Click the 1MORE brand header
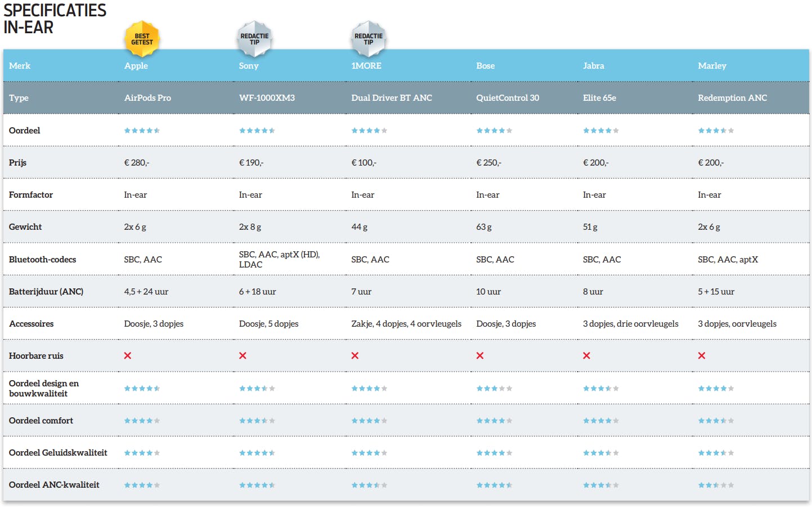The height and width of the screenshot is (508, 812). pos(366,66)
